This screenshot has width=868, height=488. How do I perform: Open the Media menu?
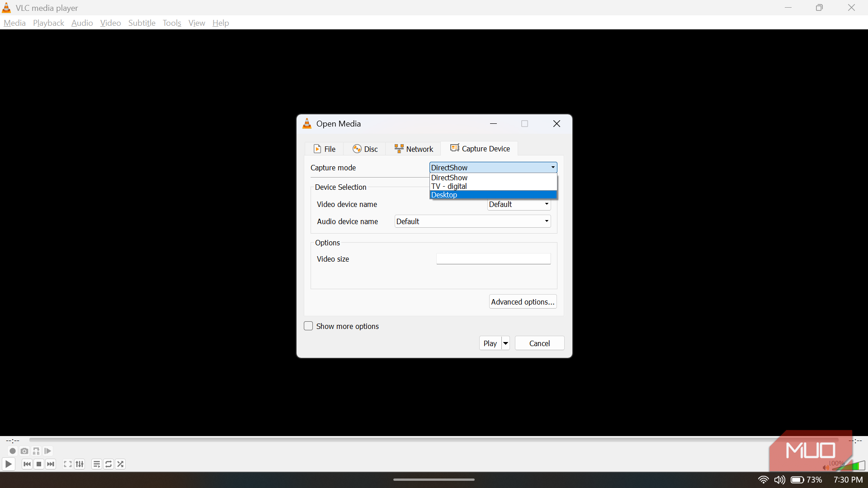pyautogui.click(x=14, y=23)
